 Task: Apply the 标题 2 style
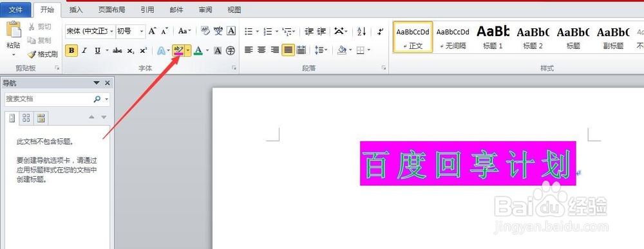pyautogui.click(x=533, y=37)
